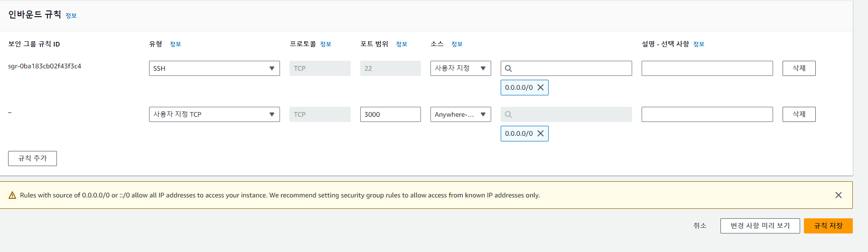Open the 사용자 지정 source dropdown
Viewport: 868px width, 252px height.
[x=460, y=68]
